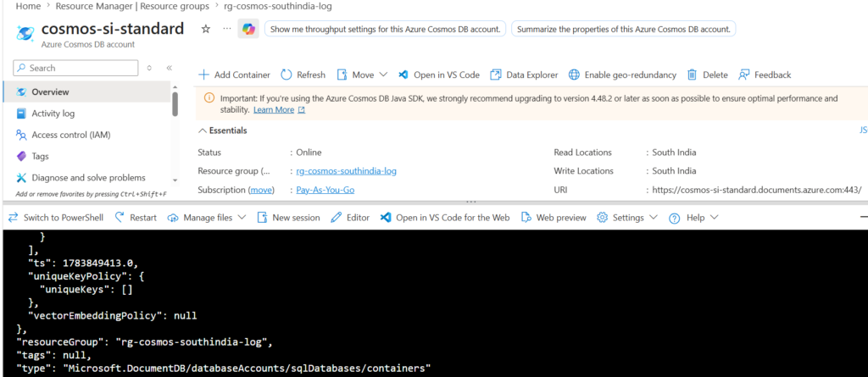
Task: Click the Status Online value
Action: 309,152
